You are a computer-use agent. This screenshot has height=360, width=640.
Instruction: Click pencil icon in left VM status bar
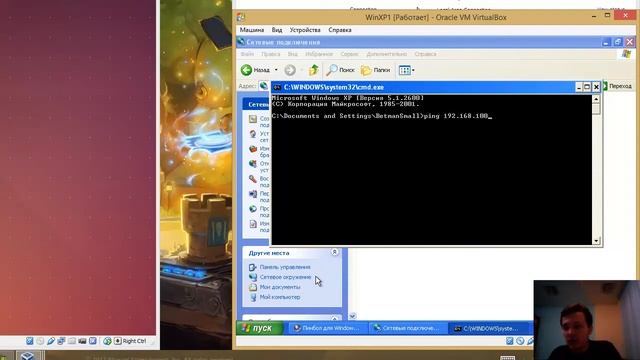51,341
